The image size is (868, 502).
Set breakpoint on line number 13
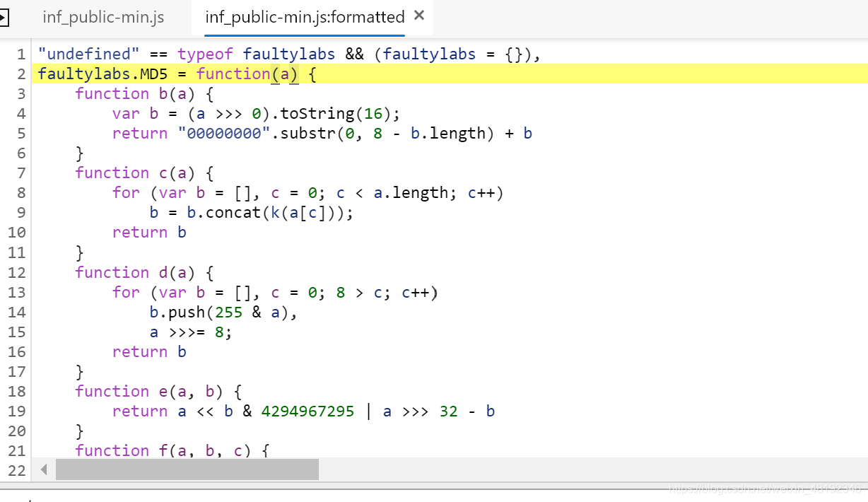(17, 292)
